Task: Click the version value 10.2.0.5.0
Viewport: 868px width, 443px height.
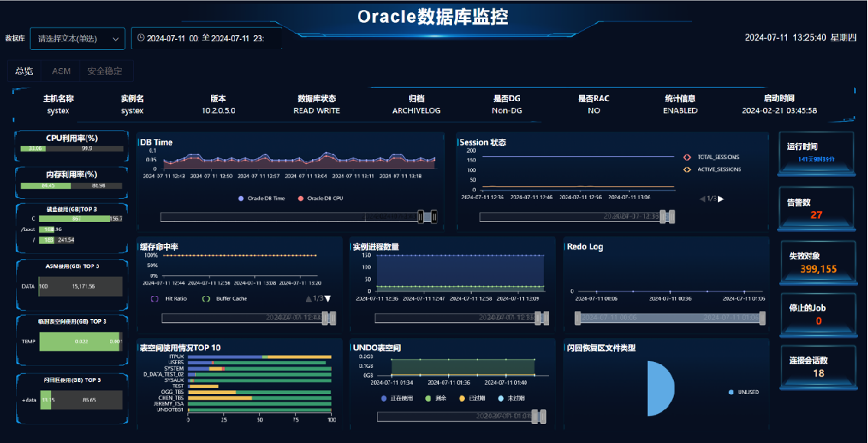Action: (x=219, y=110)
